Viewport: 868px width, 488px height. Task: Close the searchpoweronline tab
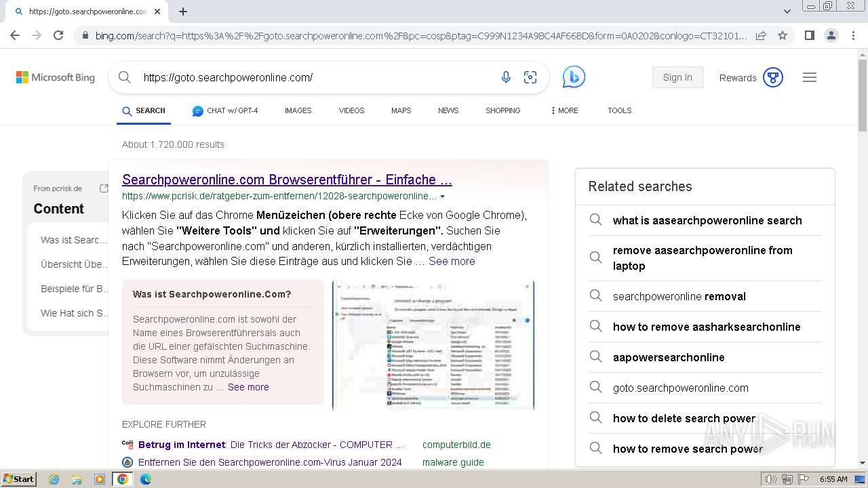click(x=157, y=12)
